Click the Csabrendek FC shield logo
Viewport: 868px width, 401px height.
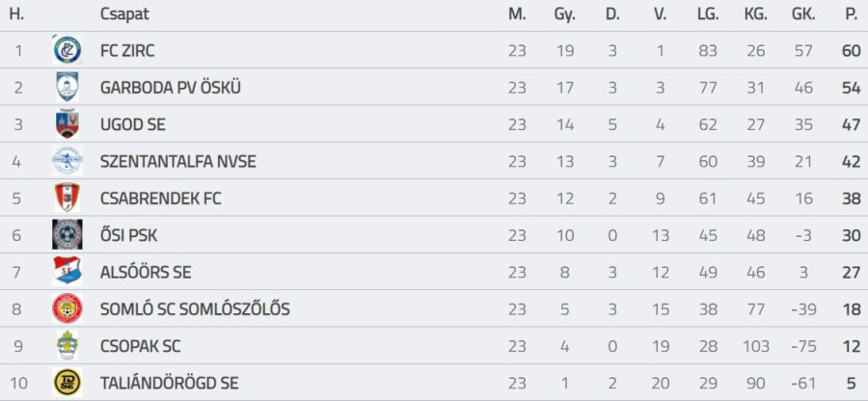pyautogui.click(x=68, y=199)
